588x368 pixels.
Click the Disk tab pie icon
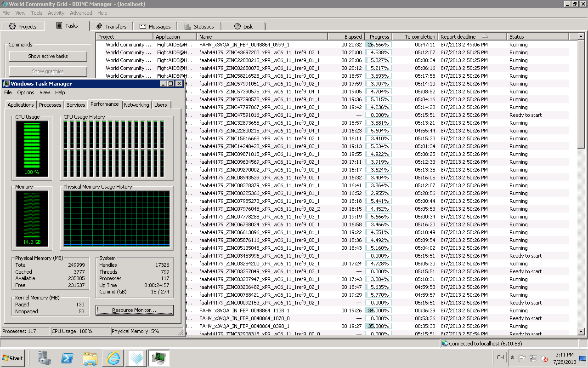tap(237, 26)
